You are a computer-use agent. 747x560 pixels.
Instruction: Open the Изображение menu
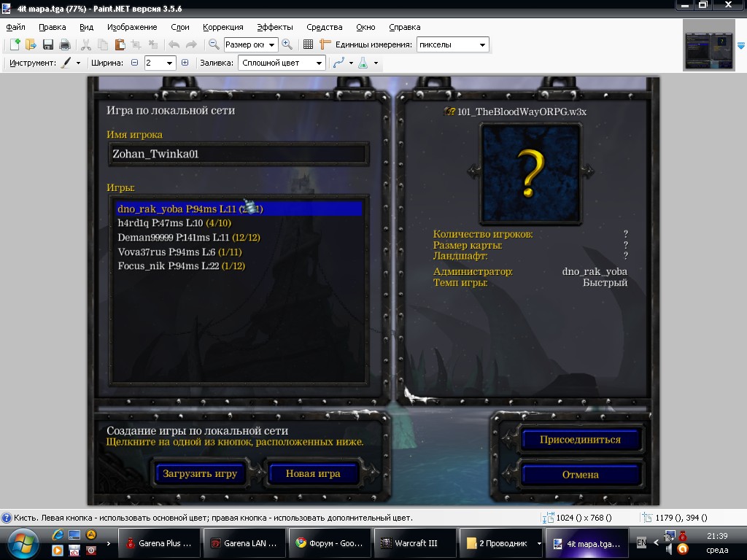132,27
